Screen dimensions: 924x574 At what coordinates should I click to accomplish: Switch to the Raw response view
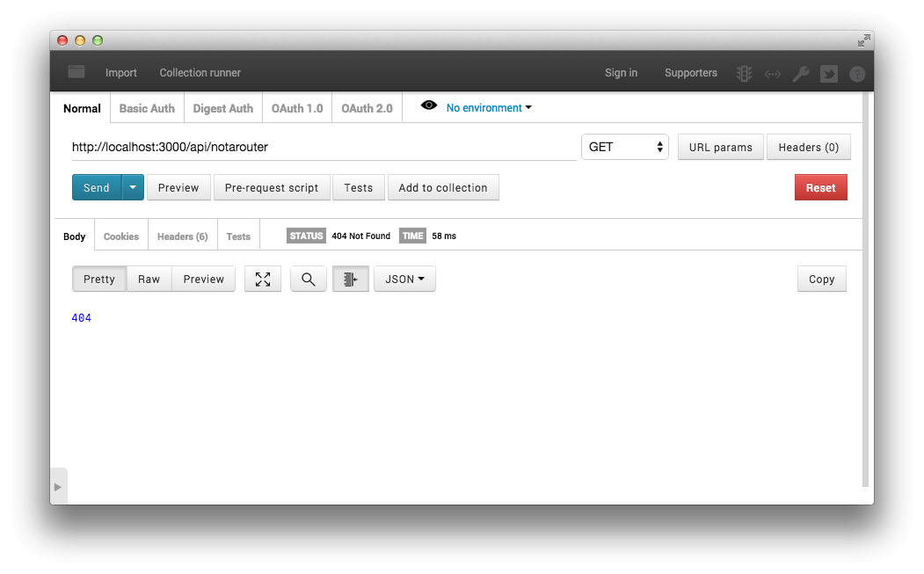pos(149,279)
